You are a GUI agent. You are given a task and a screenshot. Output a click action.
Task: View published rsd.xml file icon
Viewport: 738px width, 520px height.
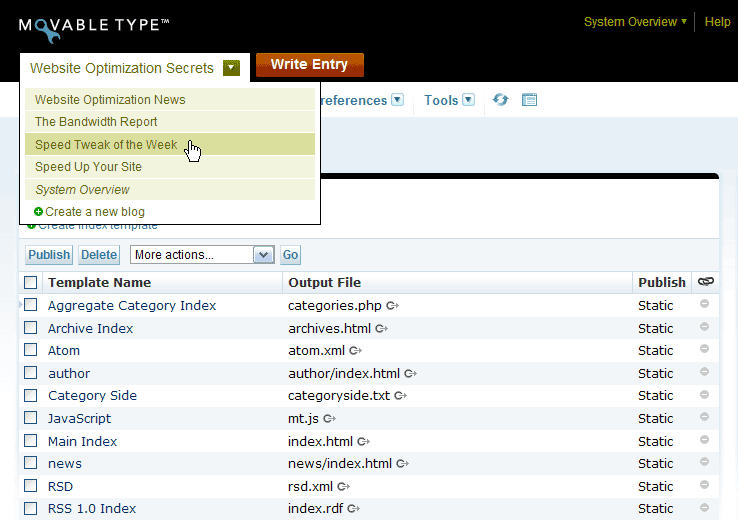344,487
